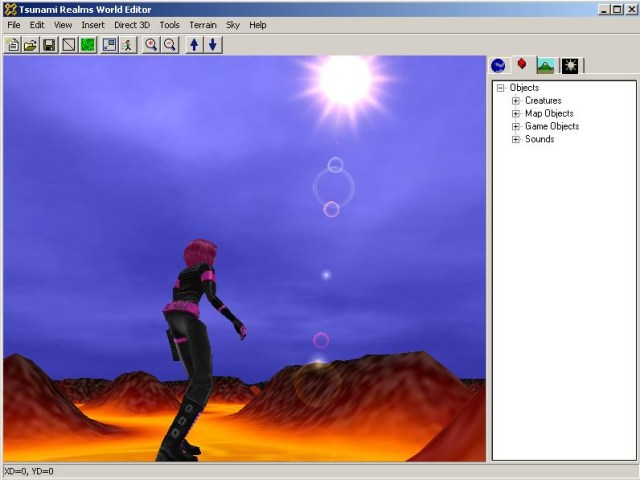Viewport: 640px width, 480px height.
Task: Click the blue up arrow icon
Action: coord(194,45)
